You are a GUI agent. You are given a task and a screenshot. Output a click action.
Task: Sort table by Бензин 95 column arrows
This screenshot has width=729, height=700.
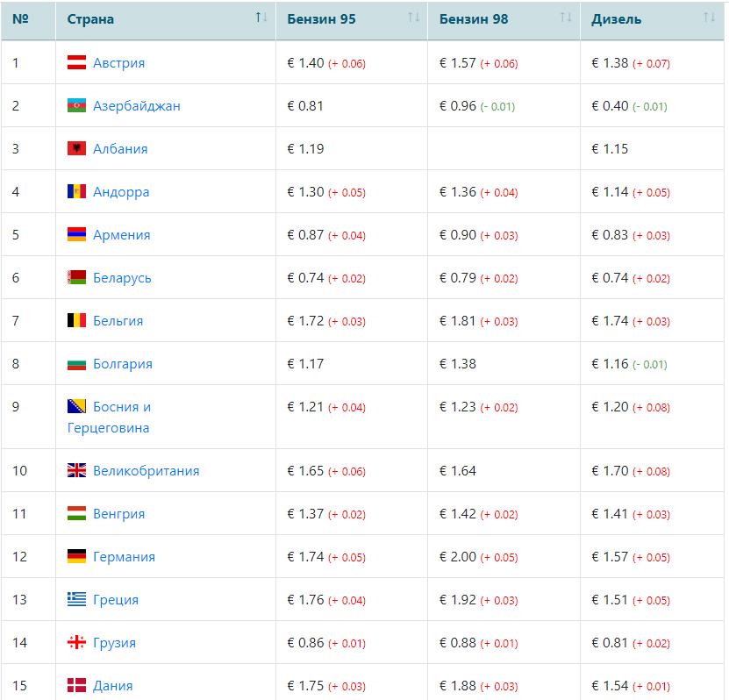(413, 18)
